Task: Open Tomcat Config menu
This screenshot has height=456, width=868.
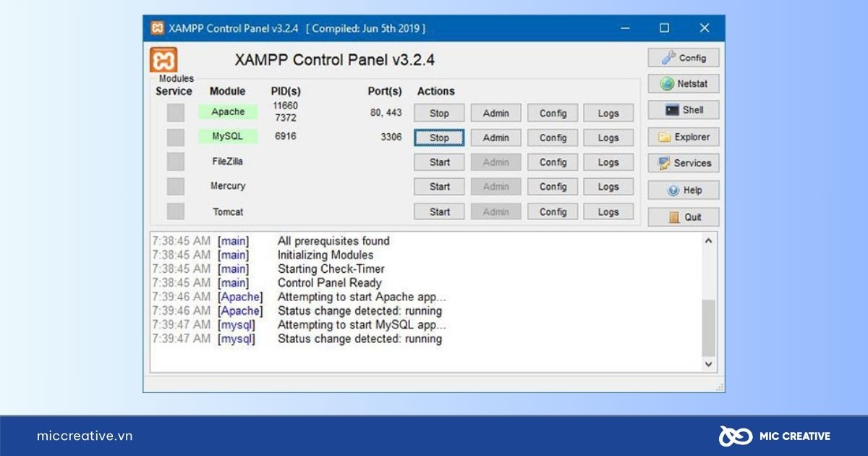Action: [x=553, y=212]
